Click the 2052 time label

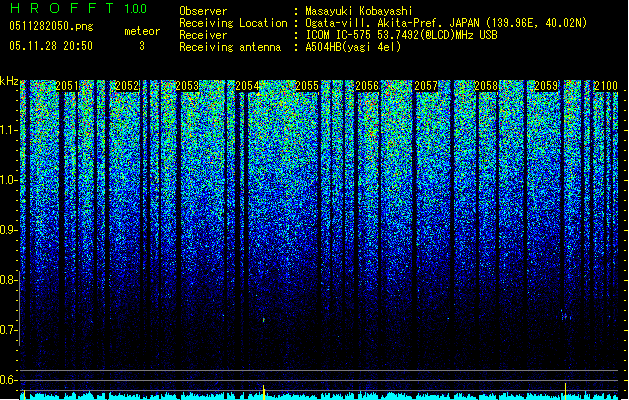point(127,86)
